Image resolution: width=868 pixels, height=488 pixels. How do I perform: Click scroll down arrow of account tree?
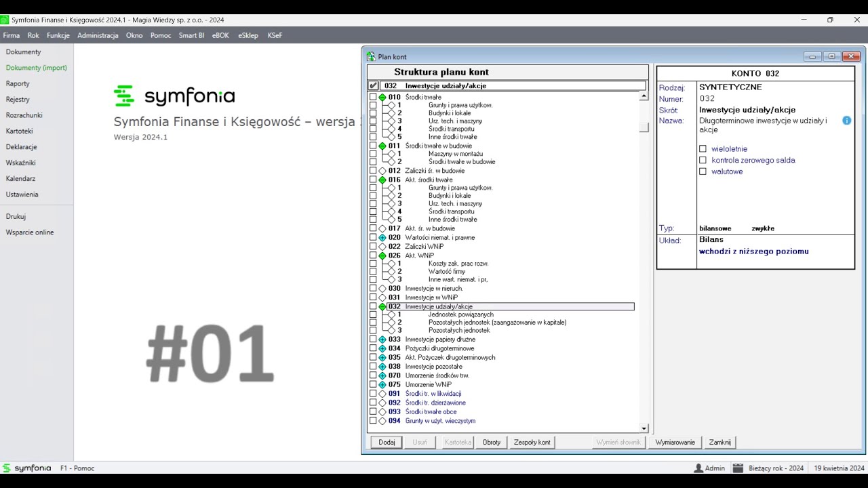point(644,428)
